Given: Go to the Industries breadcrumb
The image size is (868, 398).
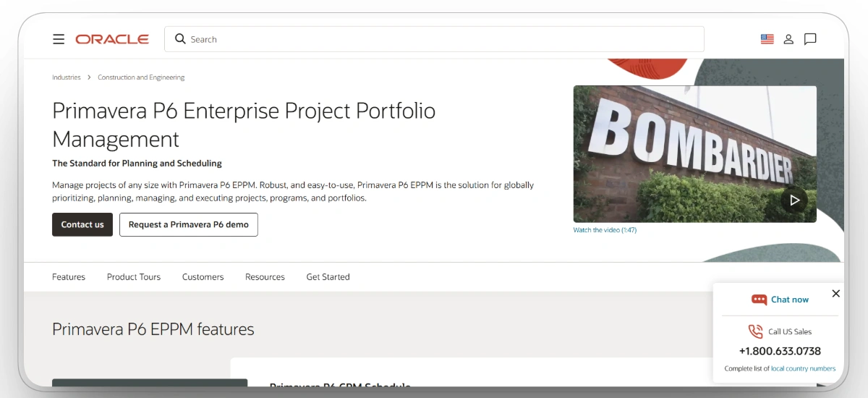Looking at the screenshot, I should point(67,77).
